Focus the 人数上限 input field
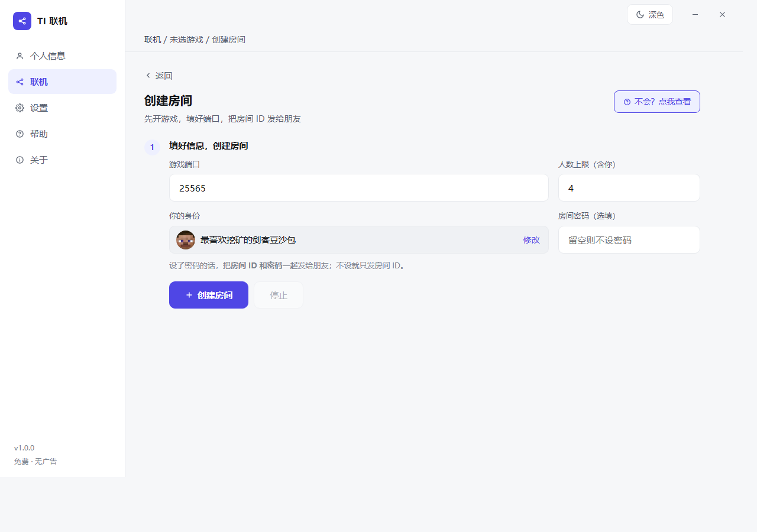This screenshot has width=757, height=532. 629,188
